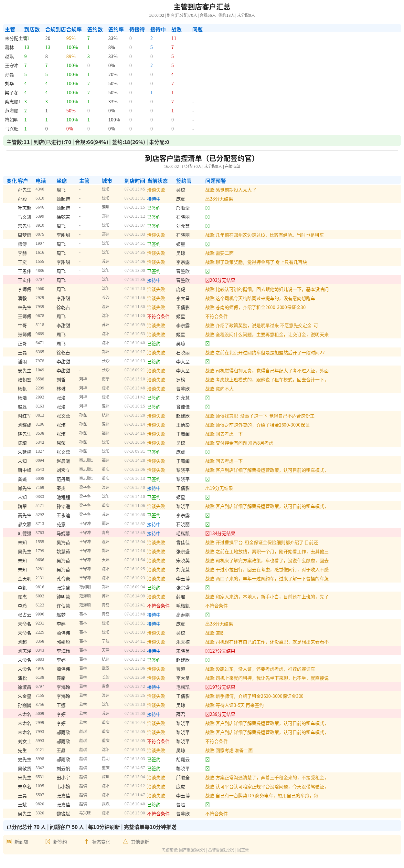Click the green status icon in 常先生 row
Viewport: 404px width, 868px height.
point(207,226)
